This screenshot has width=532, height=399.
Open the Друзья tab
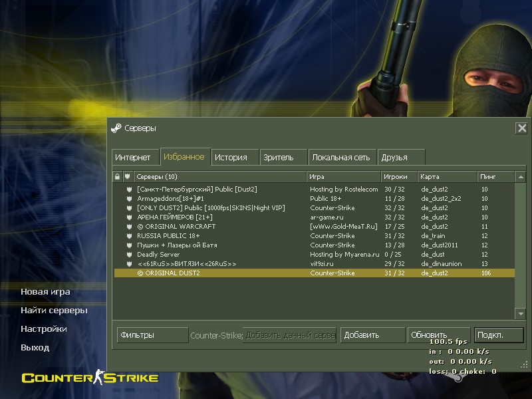click(x=402, y=158)
